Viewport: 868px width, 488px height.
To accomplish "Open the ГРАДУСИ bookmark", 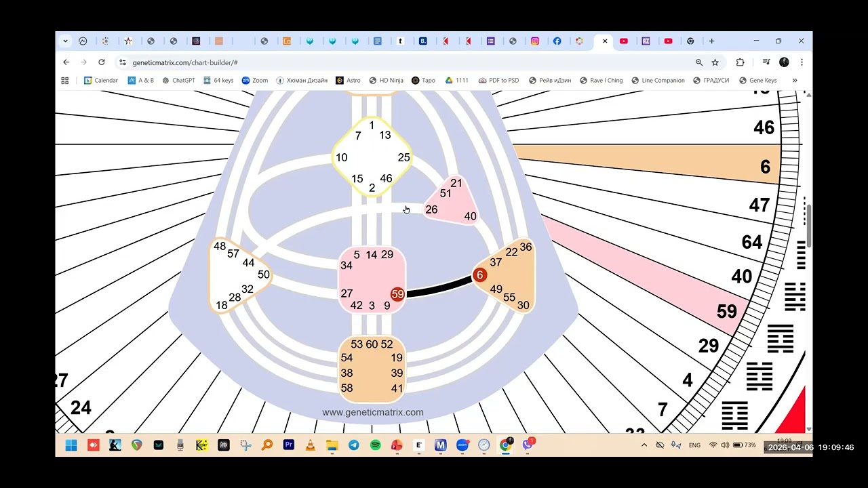I will (711, 81).
